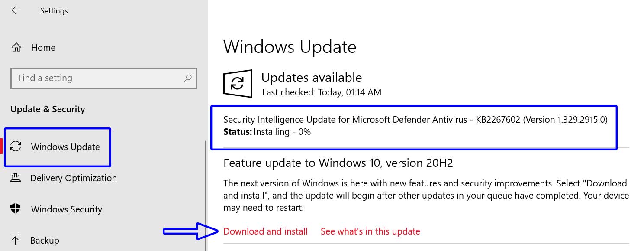Click the sidebar Windows Update sync icon
The height and width of the screenshot is (251, 644).
point(16,147)
